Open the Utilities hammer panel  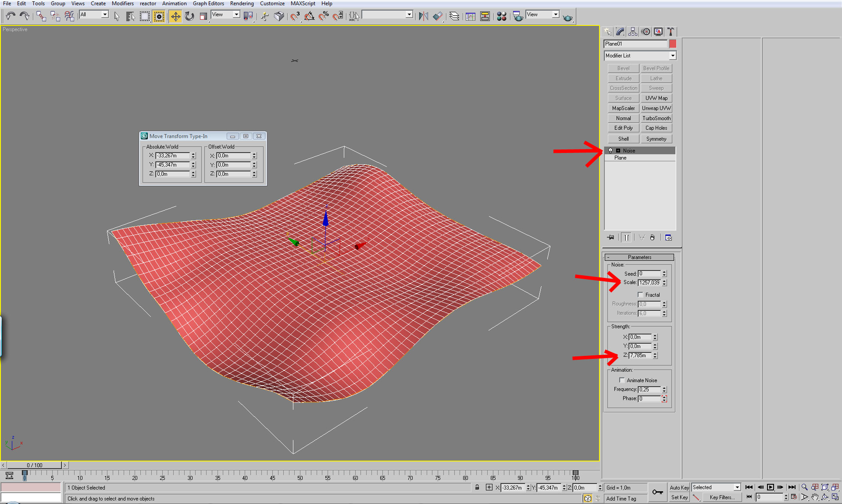(671, 32)
